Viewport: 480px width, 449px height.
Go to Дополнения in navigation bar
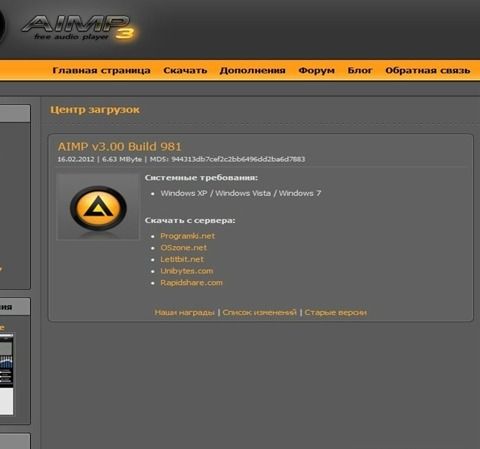coord(252,70)
